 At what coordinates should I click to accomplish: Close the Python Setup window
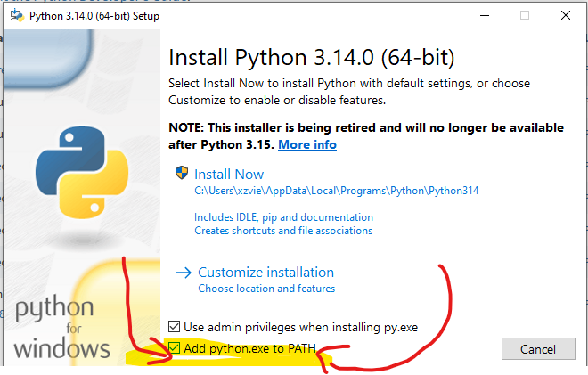point(566,15)
